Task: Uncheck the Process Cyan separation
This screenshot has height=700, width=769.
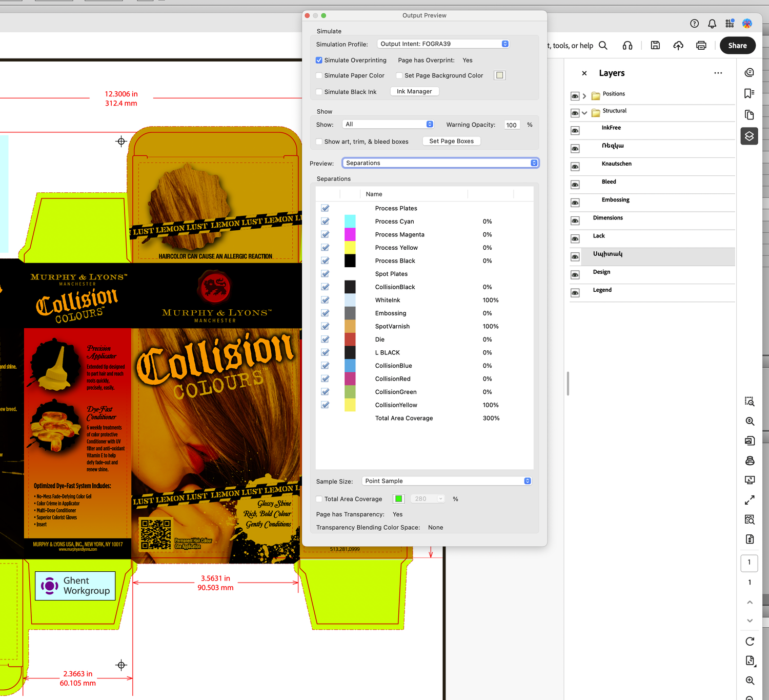Action: point(325,221)
